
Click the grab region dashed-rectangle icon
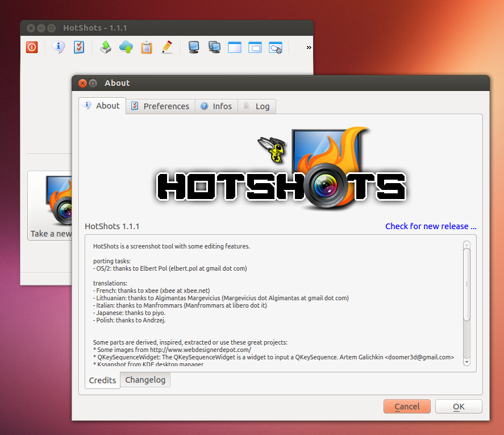[x=255, y=47]
